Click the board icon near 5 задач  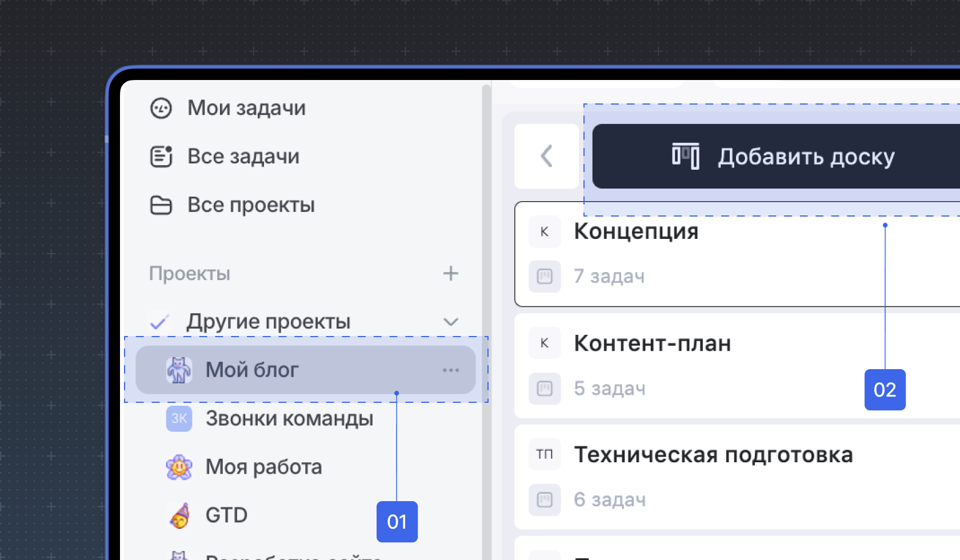point(545,388)
